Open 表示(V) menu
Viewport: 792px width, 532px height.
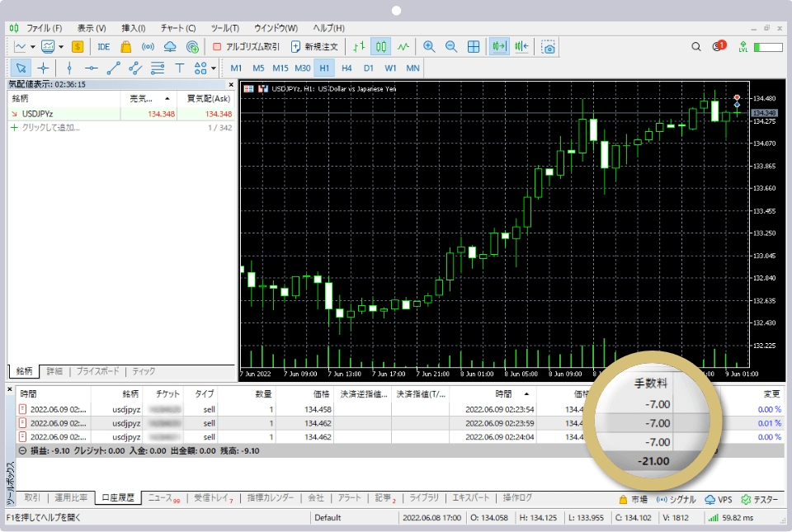pos(92,28)
